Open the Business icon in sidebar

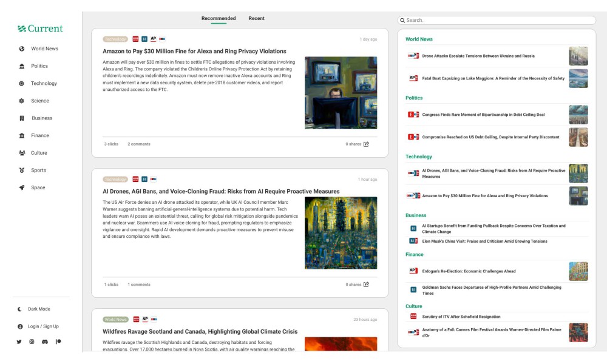pos(22,118)
